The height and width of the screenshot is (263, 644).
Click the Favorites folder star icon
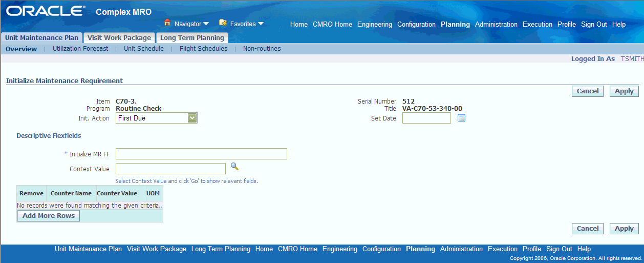(x=223, y=23)
